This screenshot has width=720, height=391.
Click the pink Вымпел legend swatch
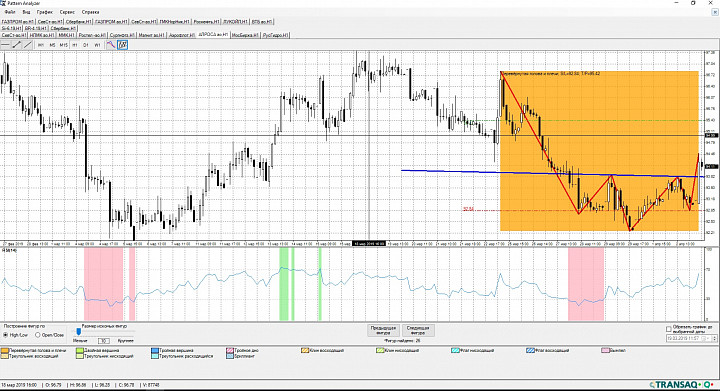pyautogui.click(x=606, y=351)
